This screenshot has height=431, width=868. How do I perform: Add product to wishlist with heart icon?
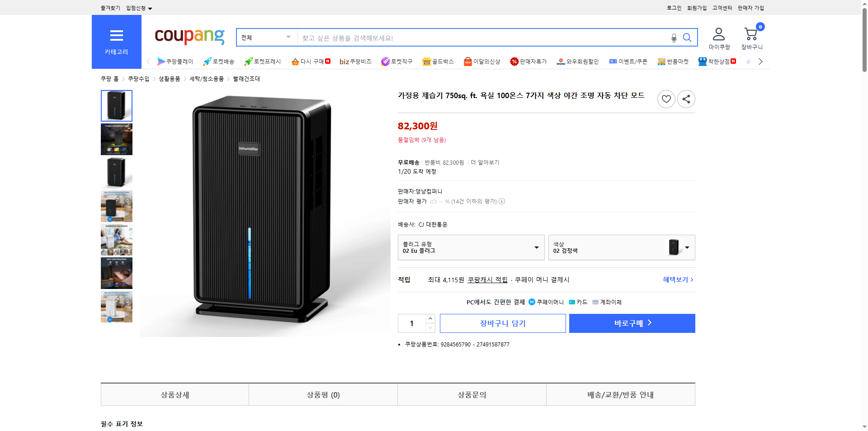pos(666,99)
